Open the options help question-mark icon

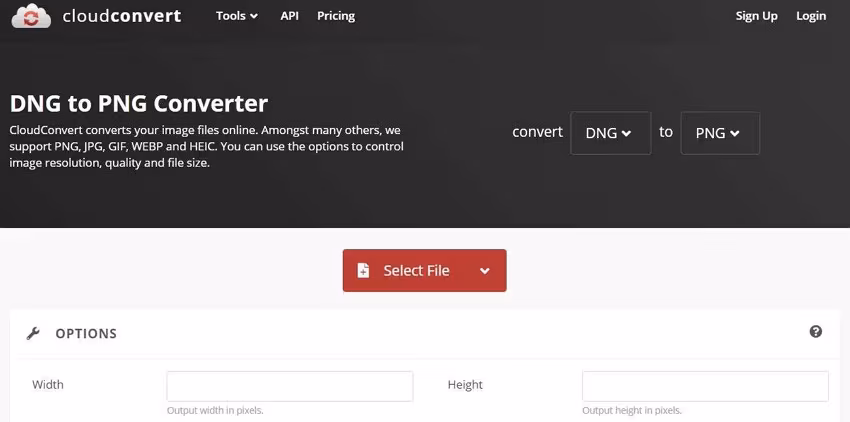point(816,331)
